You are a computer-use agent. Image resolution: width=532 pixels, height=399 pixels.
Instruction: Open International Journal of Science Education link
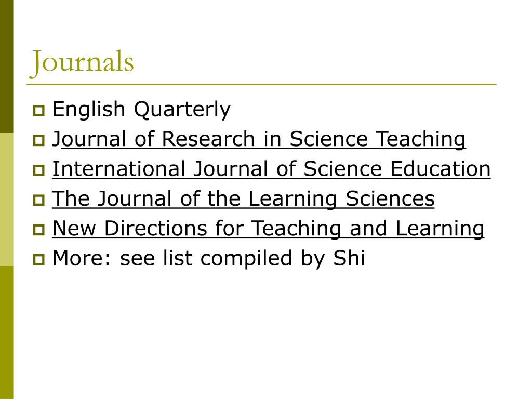tap(271, 169)
